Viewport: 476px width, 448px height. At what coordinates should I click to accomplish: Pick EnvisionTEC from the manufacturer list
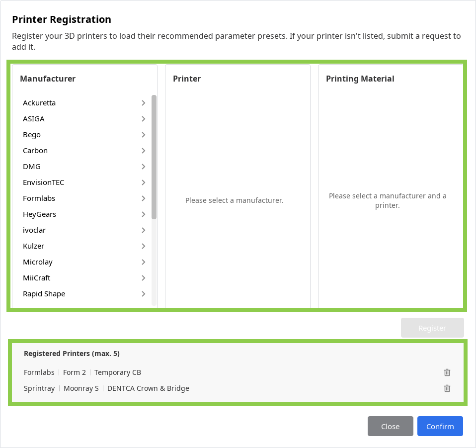(x=43, y=182)
